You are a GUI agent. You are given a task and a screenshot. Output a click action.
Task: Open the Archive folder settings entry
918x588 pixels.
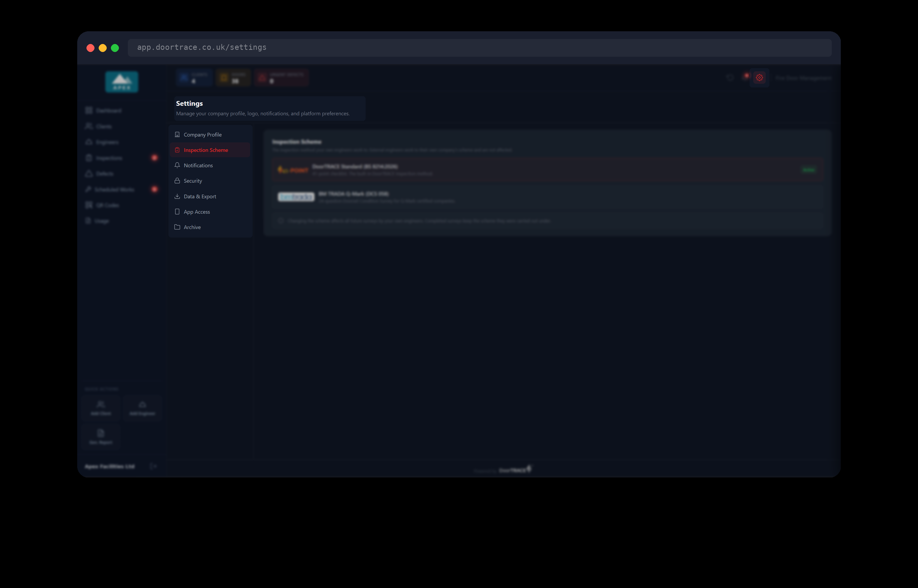210,227
